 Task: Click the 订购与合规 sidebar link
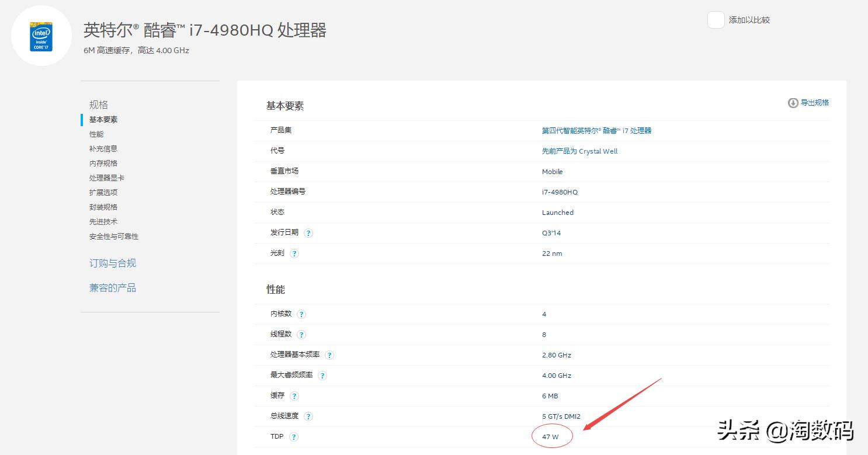(113, 263)
